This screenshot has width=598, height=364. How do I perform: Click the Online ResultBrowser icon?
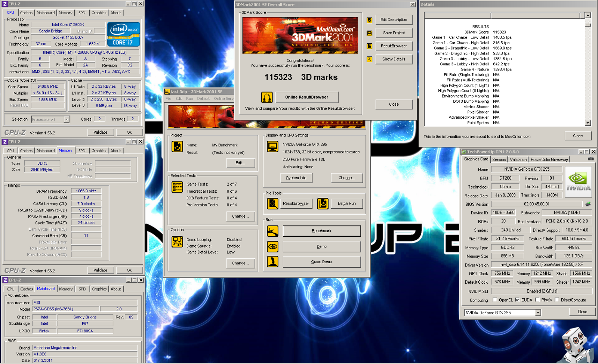click(267, 97)
